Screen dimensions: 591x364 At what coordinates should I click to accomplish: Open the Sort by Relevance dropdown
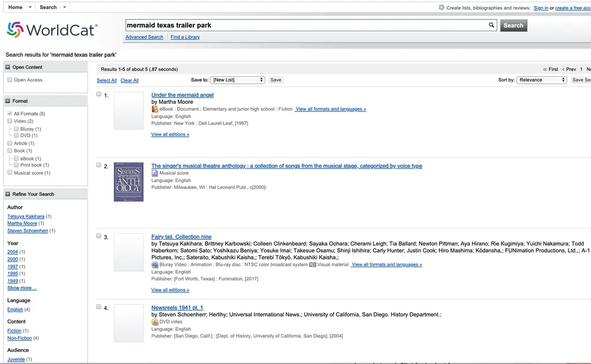coord(541,80)
